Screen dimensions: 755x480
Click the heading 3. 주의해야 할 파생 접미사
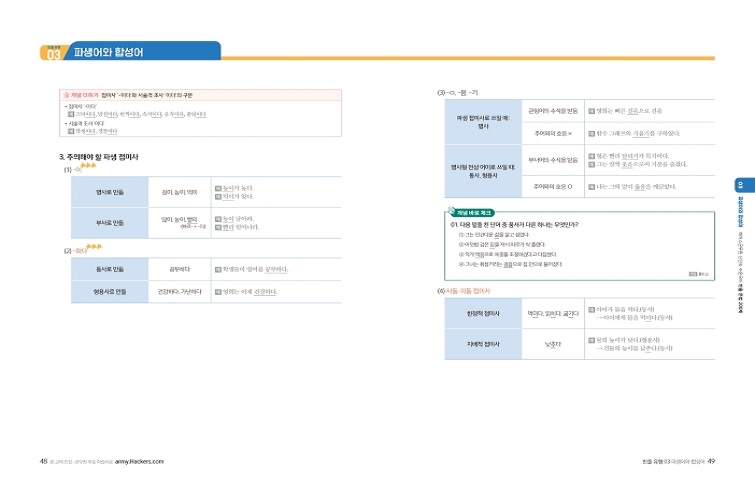tap(99, 157)
